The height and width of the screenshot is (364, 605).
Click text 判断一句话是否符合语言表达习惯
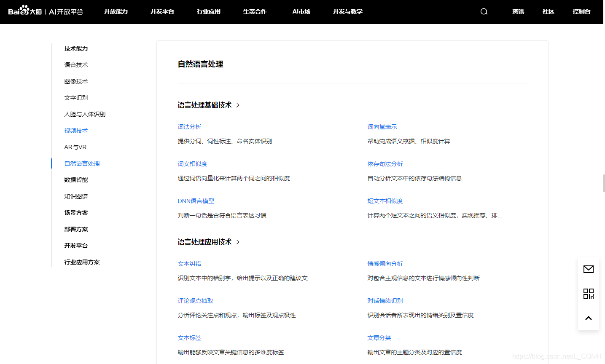tap(222, 215)
